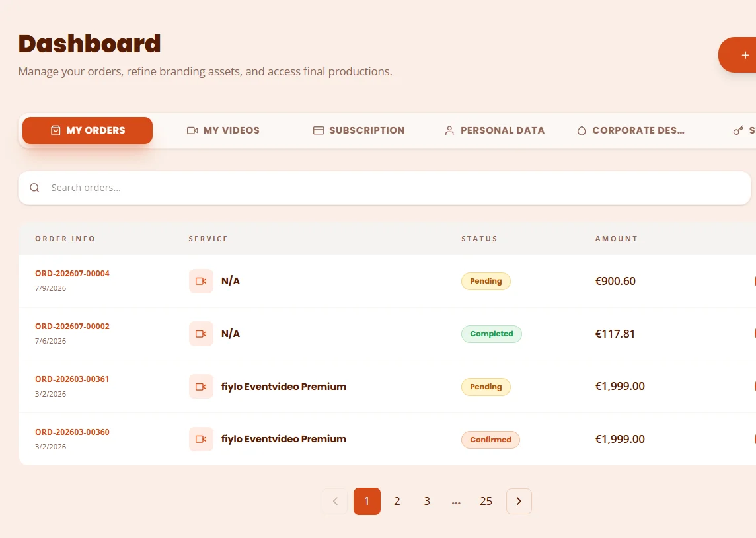Click the magnifier icon in the search bar
The image size is (756, 538).
point(34,188)
